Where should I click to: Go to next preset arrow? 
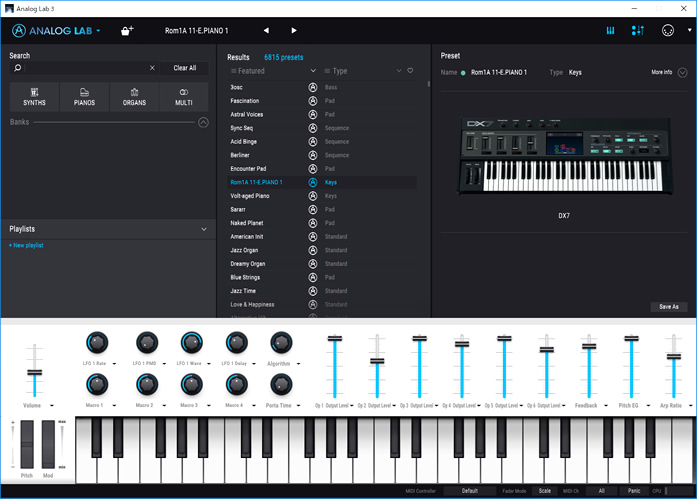click(x=294, y=31)
